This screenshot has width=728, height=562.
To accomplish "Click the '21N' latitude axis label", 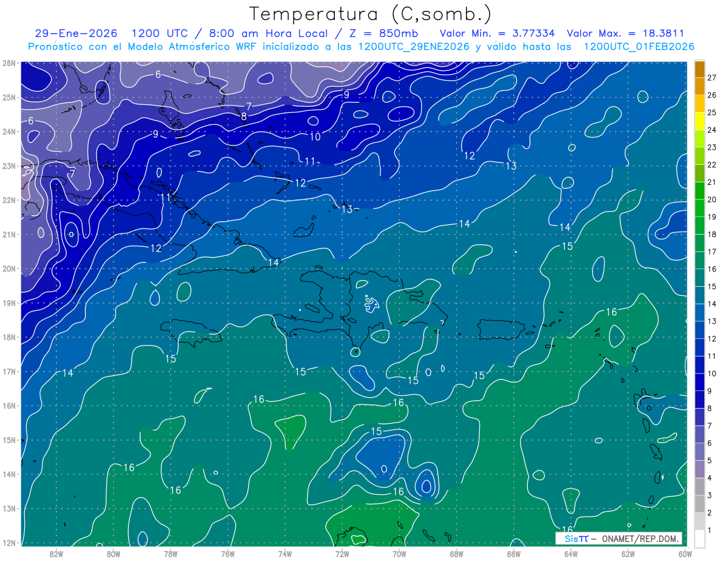I will (8, 235).
